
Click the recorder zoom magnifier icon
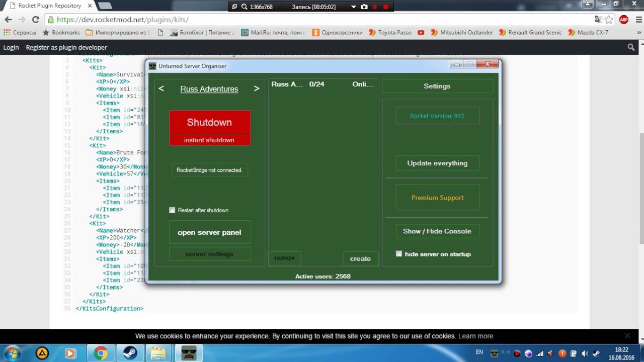[x=244, y=7]
